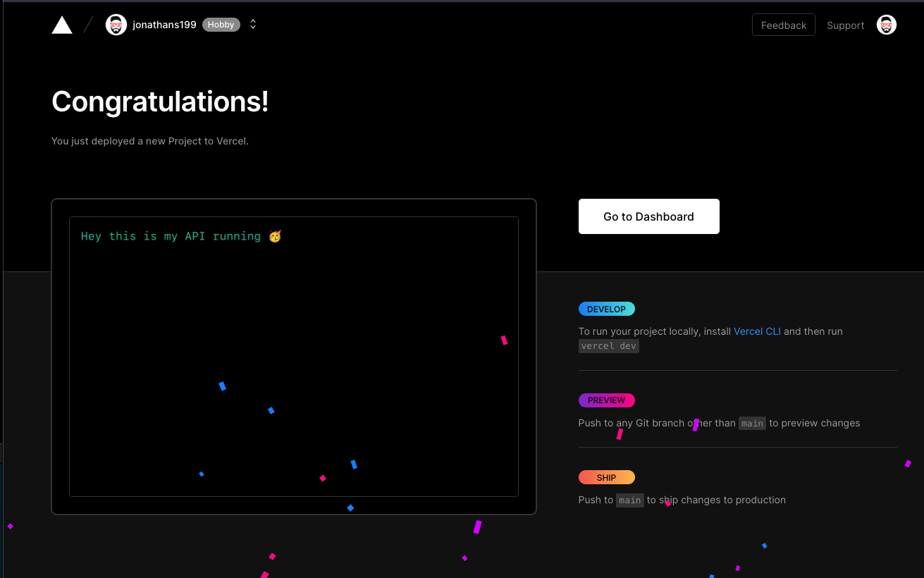Click the jonathans199 avatar beside the username

click(116, 25)
